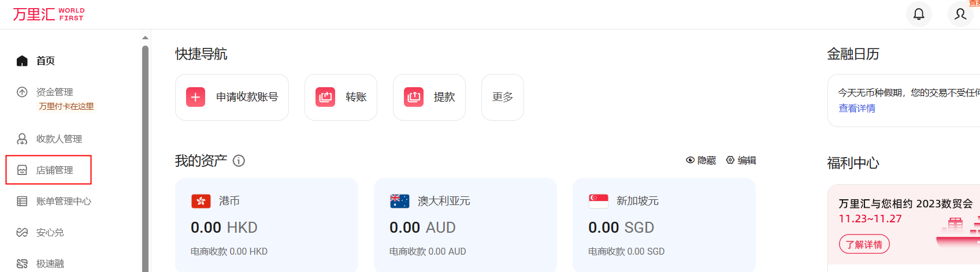The image size is (980, 272).
Task: Click the 11.23~11.27 date text
Action: tap(870, 218)
